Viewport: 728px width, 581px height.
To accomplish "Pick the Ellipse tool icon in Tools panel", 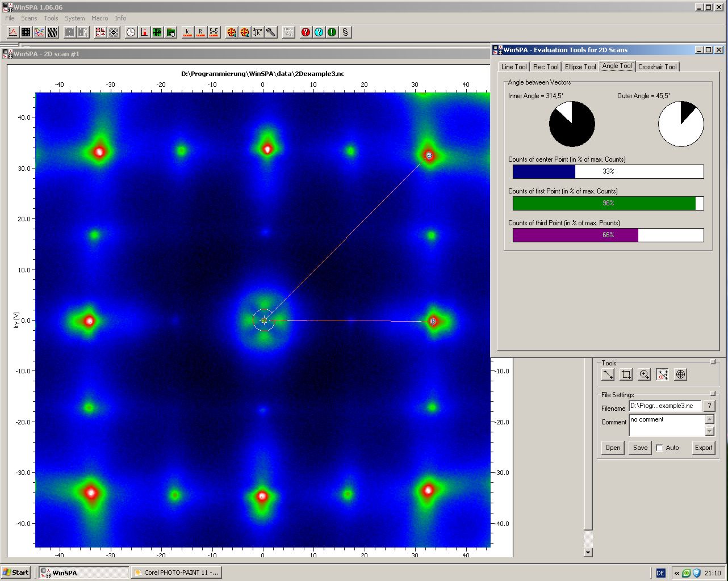I will tap(645, 374).
